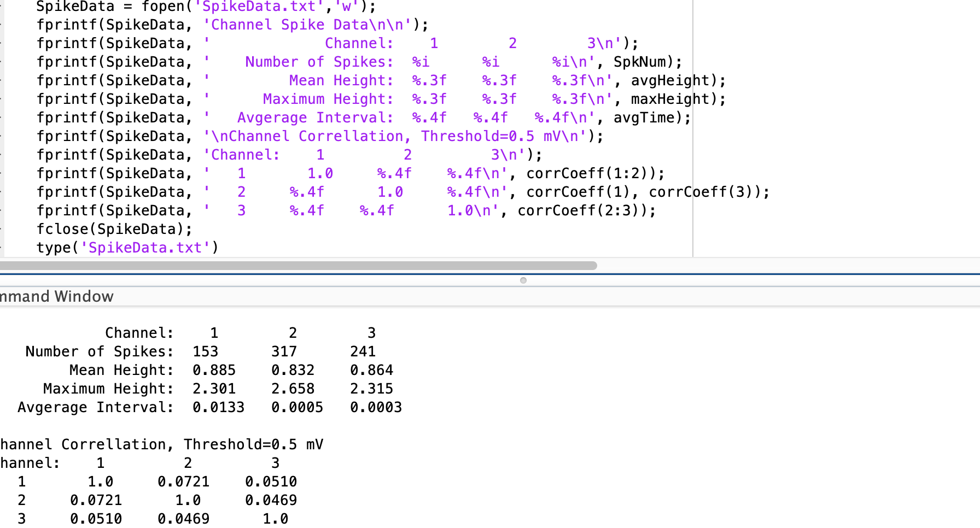Click output value 241 in the Command Window

pos(363,352)
